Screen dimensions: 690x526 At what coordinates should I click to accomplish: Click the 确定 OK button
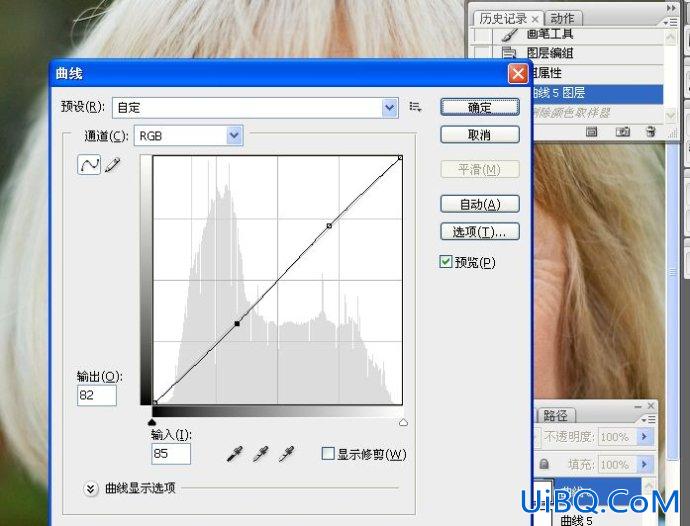(x=480, y=107)
